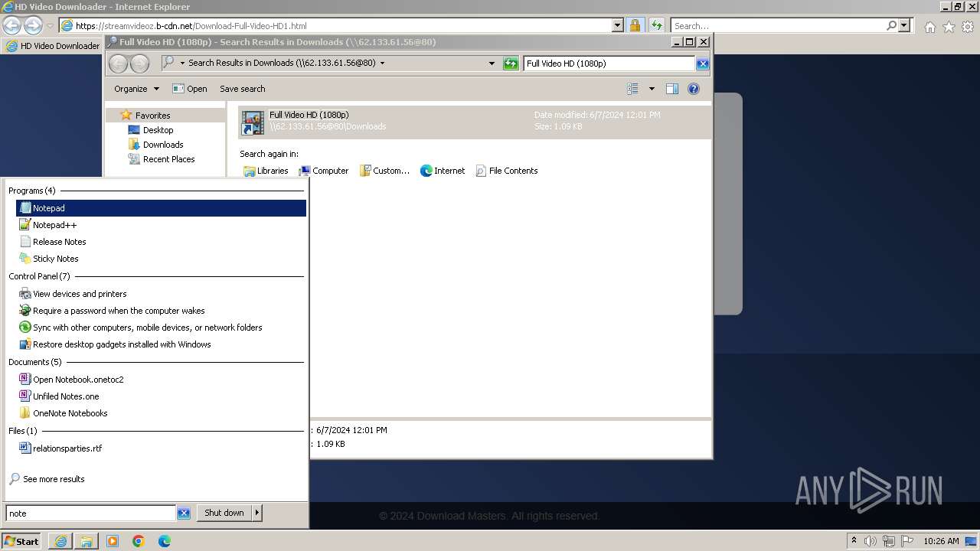Click the network tray icon

click(889, 541)
